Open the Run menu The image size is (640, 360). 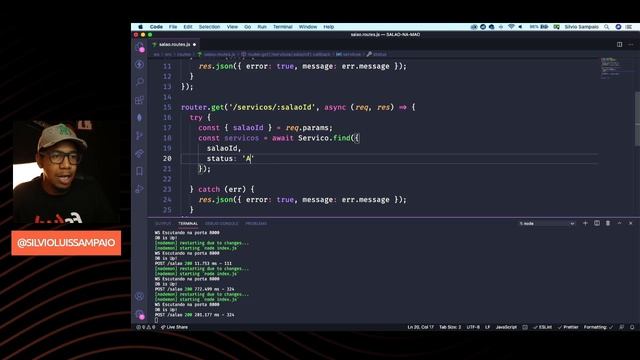(x=262, y=27)
